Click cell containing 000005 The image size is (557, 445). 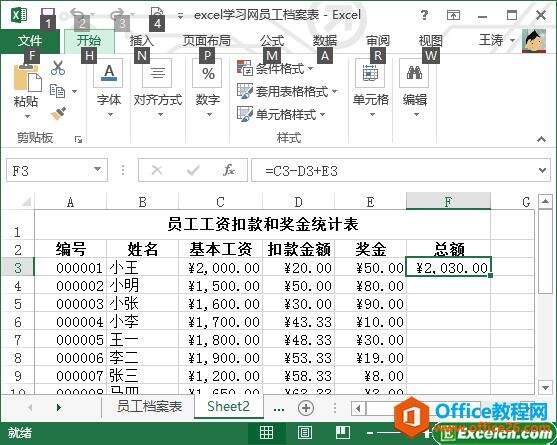tap(70, 340)
